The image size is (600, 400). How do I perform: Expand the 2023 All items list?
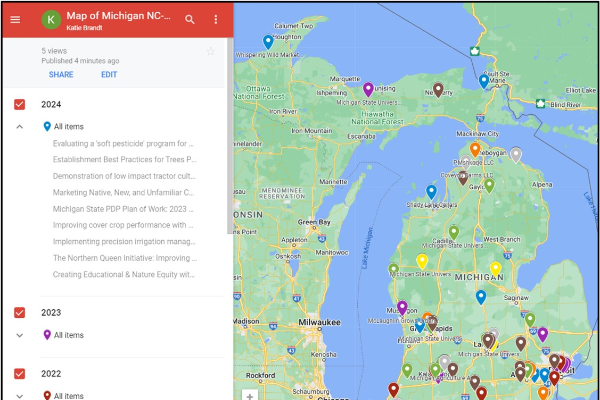(x=20, y=335)
